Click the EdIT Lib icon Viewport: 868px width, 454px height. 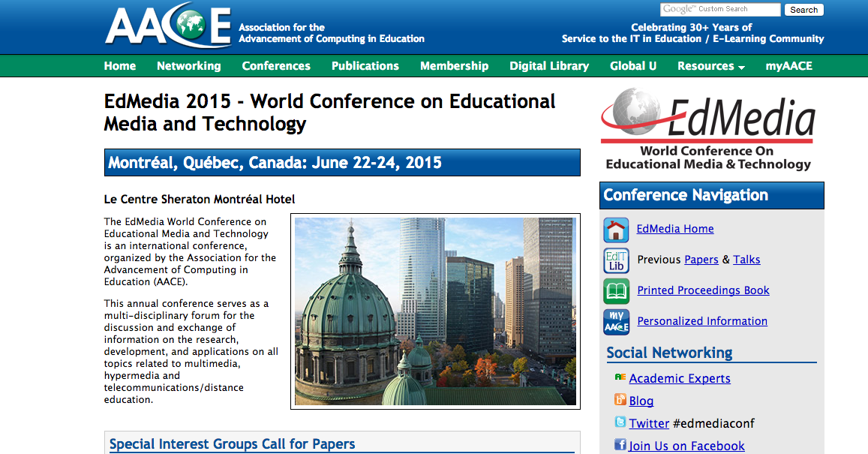point(616,261)
